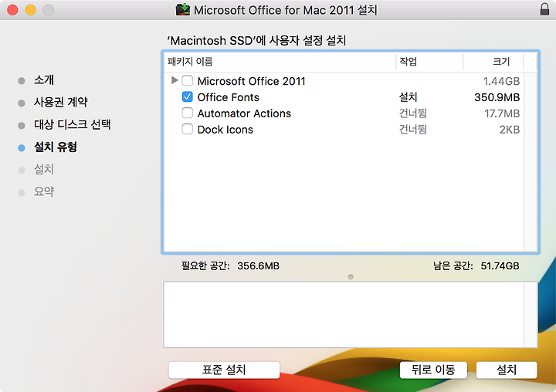556x392 pixels.
Task: Click the 뒤로 이동 button
Action: (433, 370)
